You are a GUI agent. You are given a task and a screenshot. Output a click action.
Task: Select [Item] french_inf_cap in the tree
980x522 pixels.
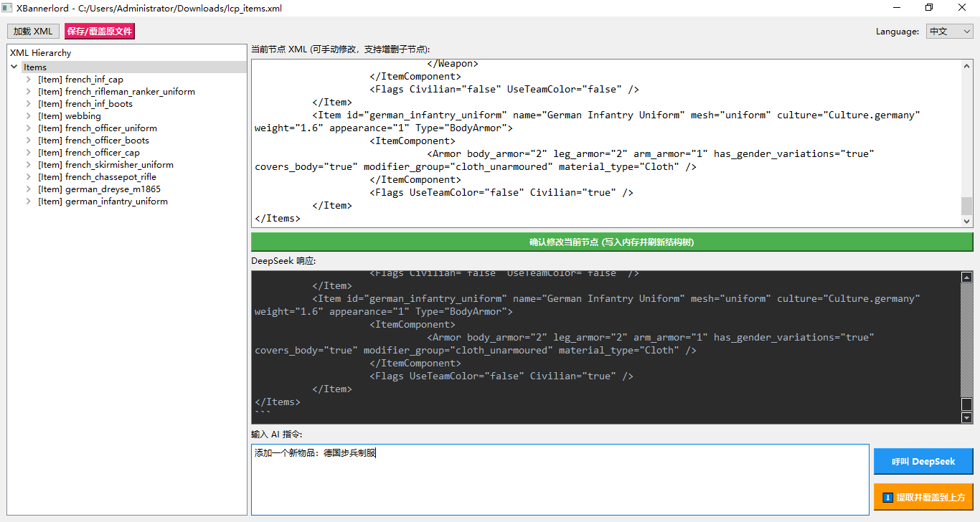[x=80, y=80]
